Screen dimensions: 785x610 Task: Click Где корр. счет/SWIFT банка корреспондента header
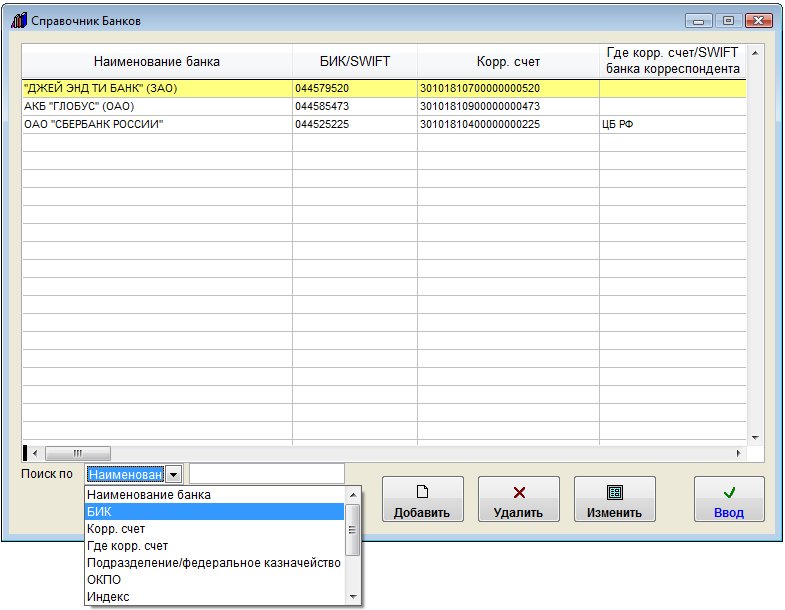pos(673,61)
